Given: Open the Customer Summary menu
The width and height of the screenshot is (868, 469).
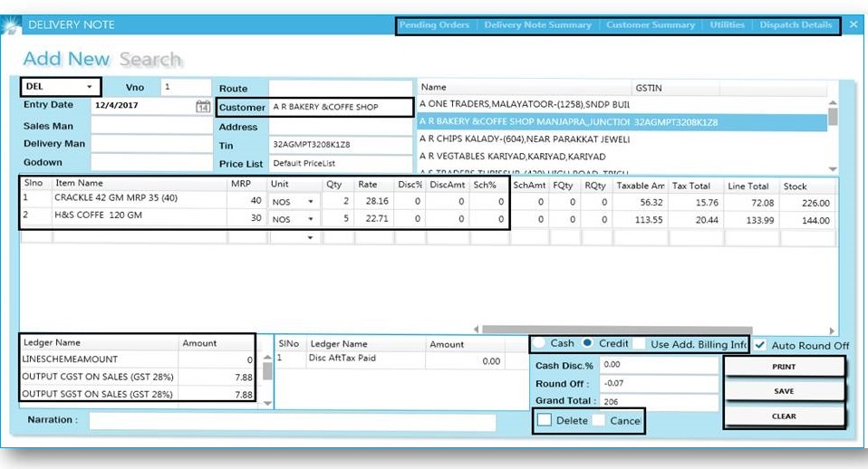Looking at the screenshot, I should tap(651, 24).
